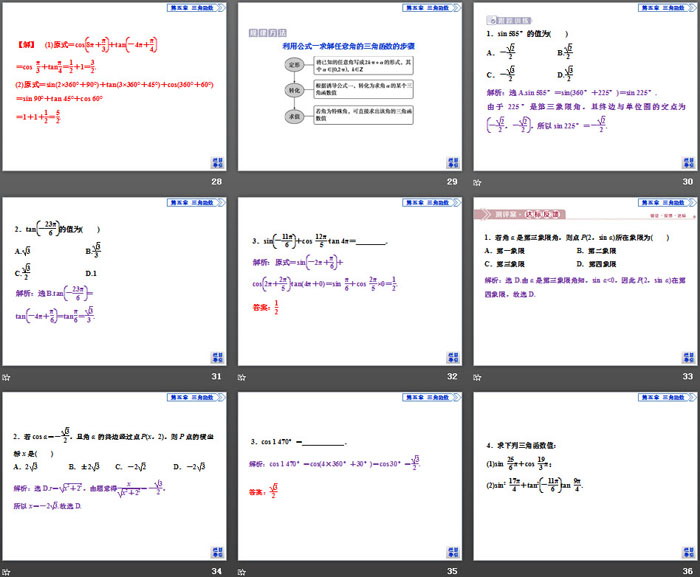Select slide 30 with the sin 585° question
700x577 pixels.
tap(585, 86)
